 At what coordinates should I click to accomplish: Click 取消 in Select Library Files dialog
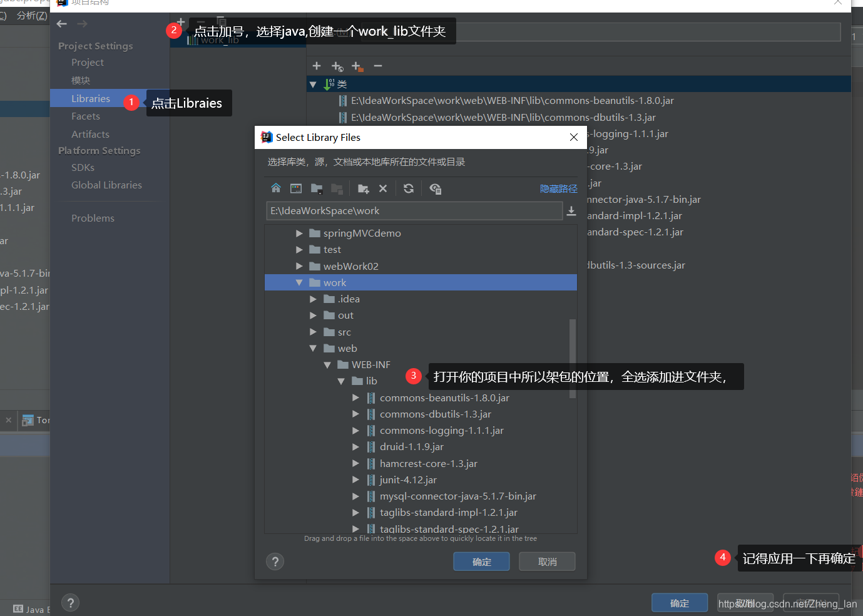547,562
